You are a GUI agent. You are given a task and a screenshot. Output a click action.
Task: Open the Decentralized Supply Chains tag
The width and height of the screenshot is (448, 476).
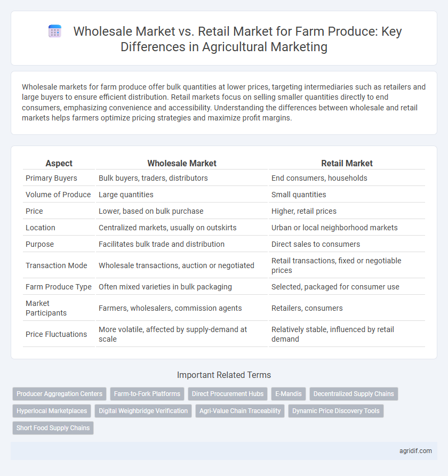pos(354,394)
